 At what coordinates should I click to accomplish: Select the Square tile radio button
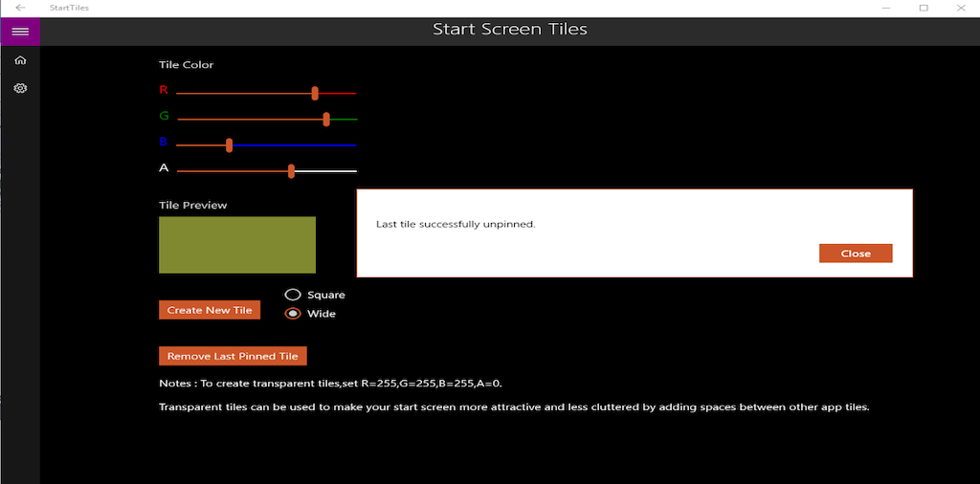coord(294,295)
